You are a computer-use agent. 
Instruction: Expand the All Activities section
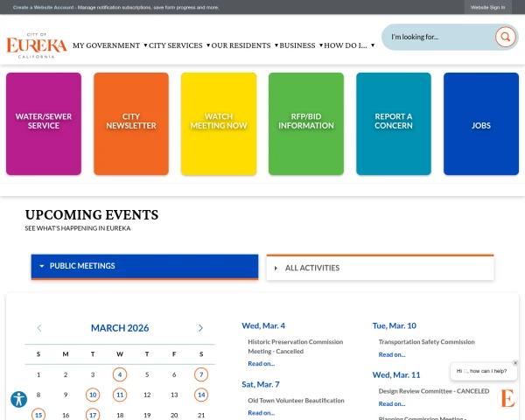point(380,268)
